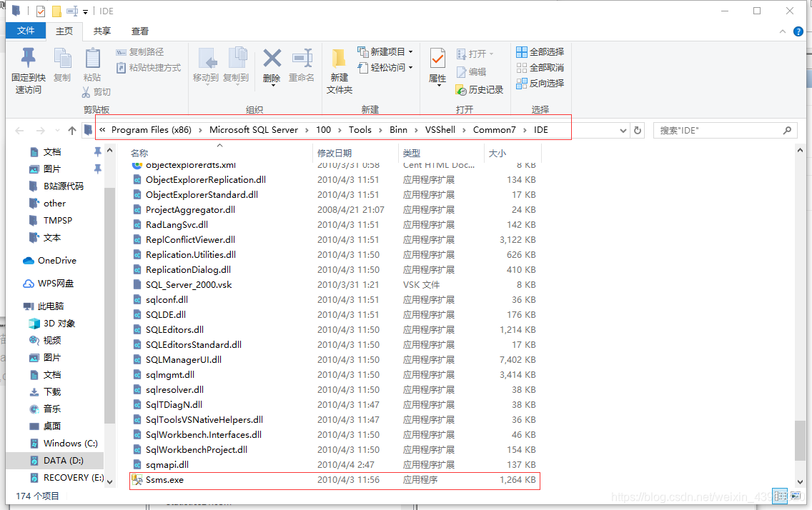This screenshot has width=812, height=510.
Task: Click Select all in the ribbon
Action: pos(540,51)
